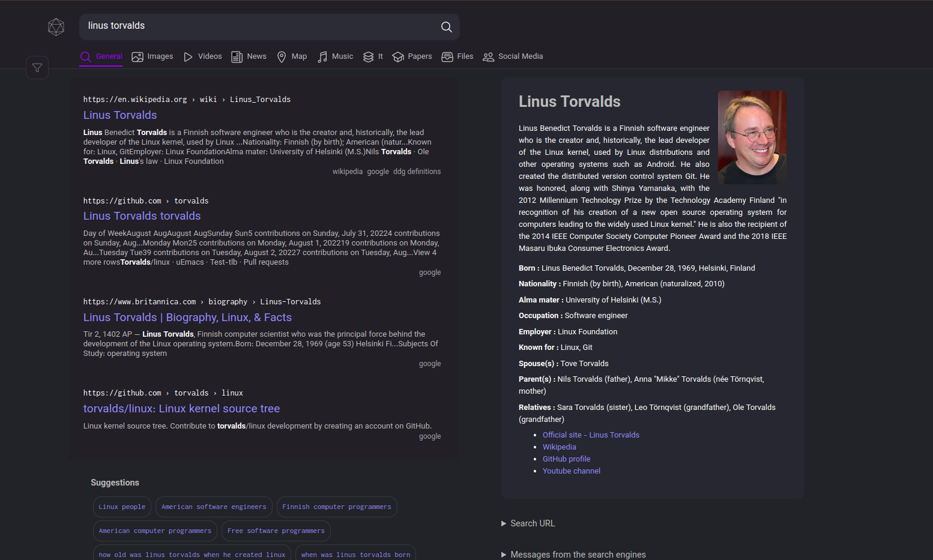This screenshot has width=933, height=560.
Task: Click the search magnifier icon in search bar
Action: click(x=446, y=27)
